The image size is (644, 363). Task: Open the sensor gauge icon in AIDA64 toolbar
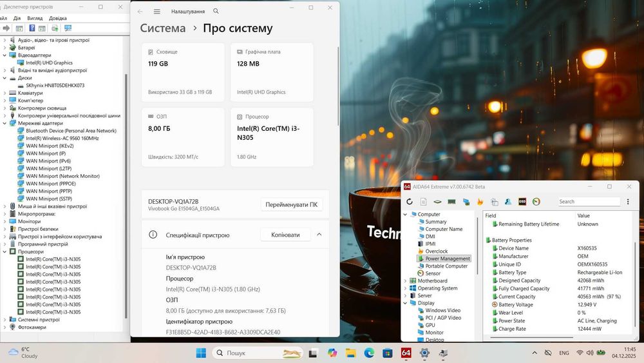(536, 201)
